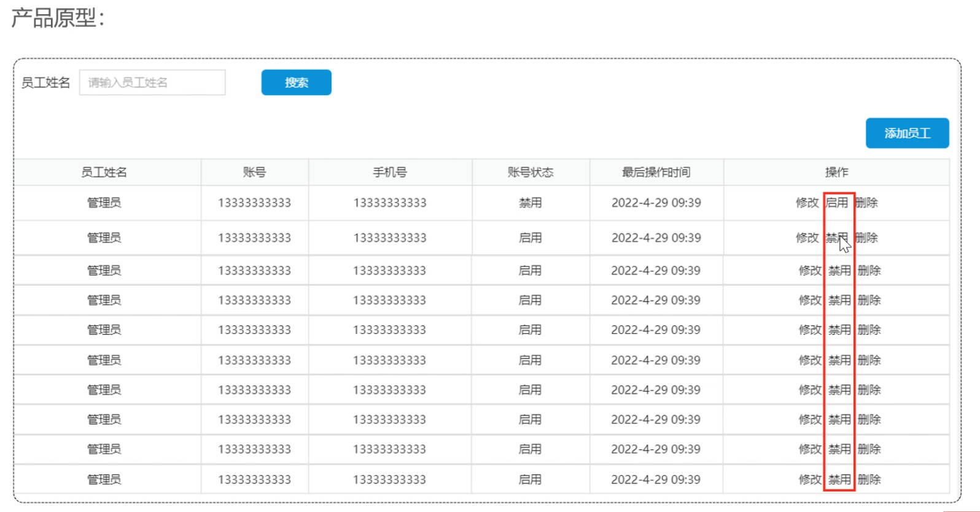Click the 添加员工 button

(908, 133)
